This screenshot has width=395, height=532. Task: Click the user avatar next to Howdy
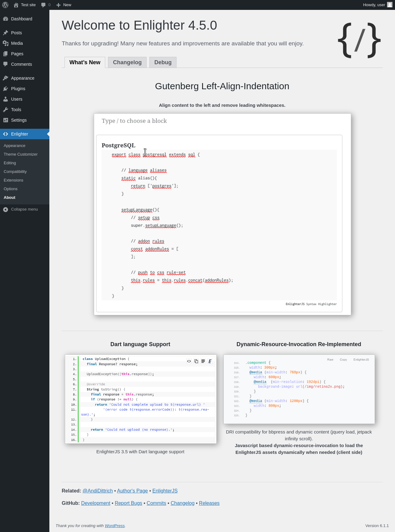(390, 5)
